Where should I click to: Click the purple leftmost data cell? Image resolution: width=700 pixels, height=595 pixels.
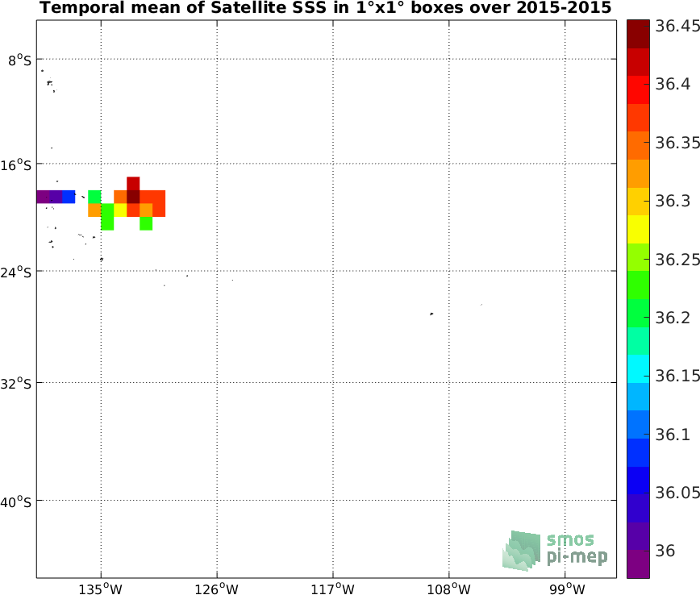point(43,197)
